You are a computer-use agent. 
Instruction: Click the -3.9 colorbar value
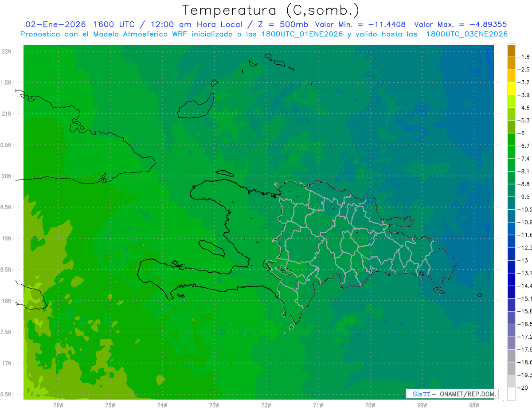coord(524,95)
